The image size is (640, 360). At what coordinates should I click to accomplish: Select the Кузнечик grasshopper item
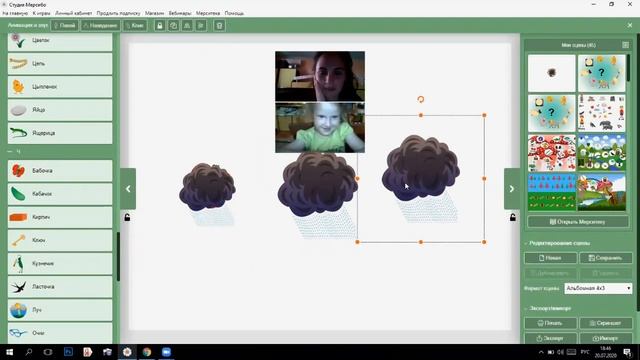pyautogui.click(x=60, y=264)
